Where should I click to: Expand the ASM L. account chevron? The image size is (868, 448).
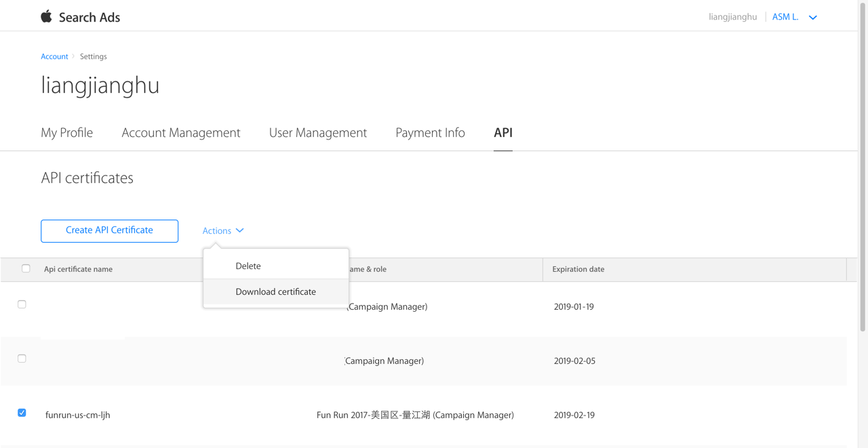813,18
